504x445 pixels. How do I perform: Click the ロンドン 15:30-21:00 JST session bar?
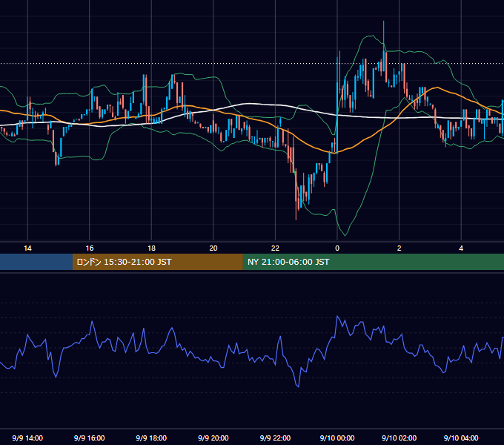(157, 262)
